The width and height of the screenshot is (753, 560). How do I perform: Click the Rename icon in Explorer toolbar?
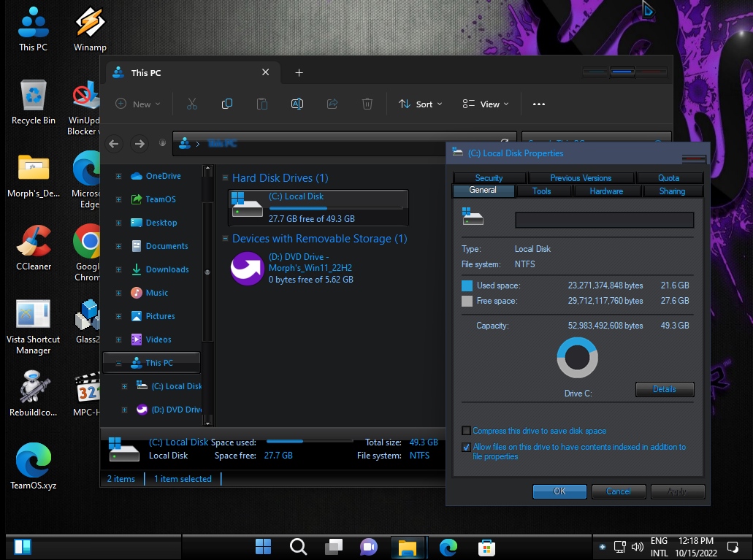coord(297,104)
